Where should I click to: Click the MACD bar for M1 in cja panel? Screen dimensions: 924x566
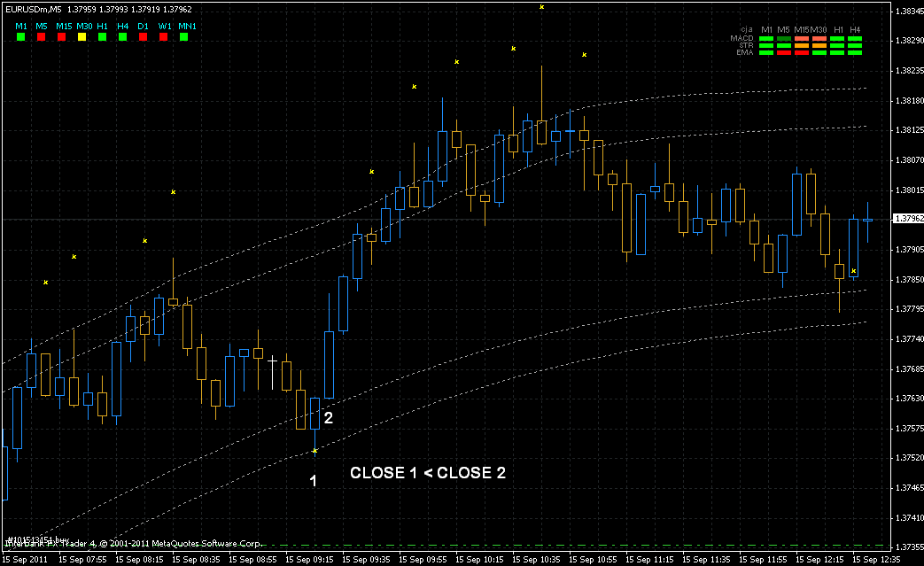766,38
